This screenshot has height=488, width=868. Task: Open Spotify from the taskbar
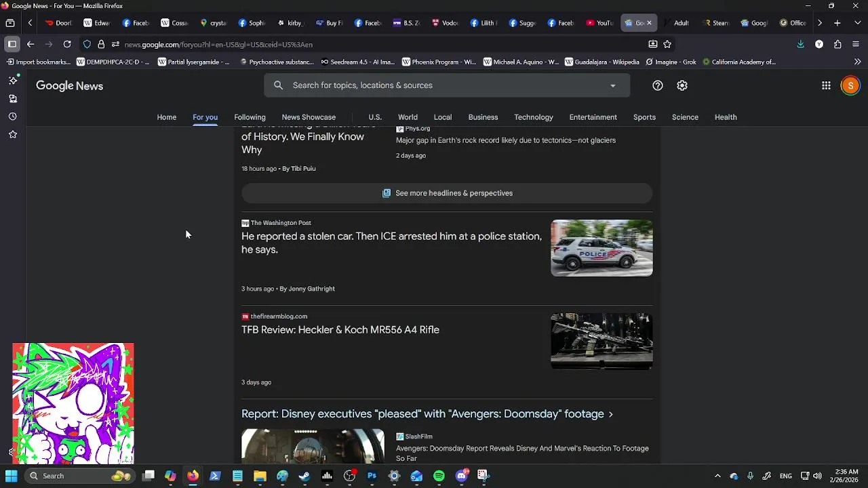(x=439, y=476)
